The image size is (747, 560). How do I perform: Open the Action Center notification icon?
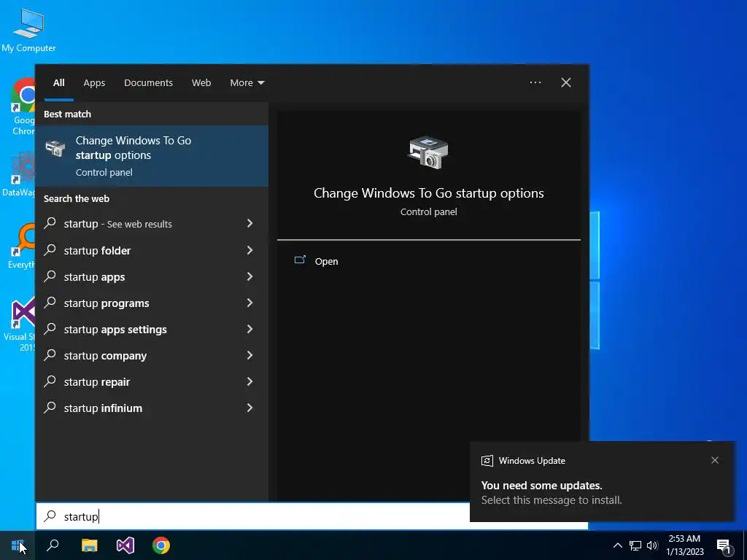pyautogui.click(x=724, y=546)
